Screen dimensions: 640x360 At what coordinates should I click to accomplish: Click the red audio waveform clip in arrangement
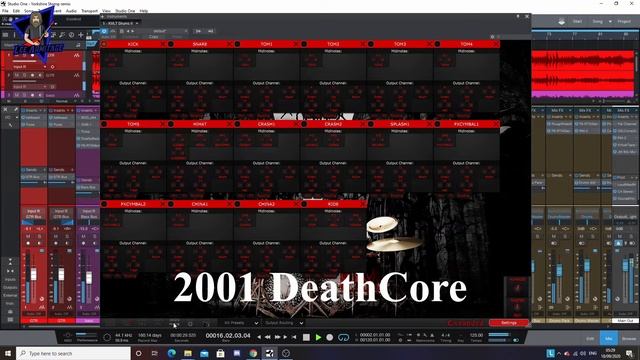click(583, 71)
